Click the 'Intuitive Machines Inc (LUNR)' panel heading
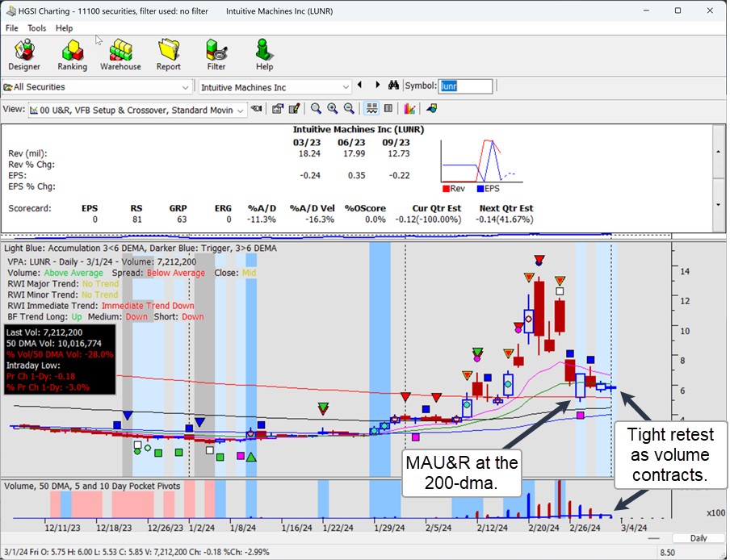Viewport: 730px width, 560px height. (x=359, y=129)
